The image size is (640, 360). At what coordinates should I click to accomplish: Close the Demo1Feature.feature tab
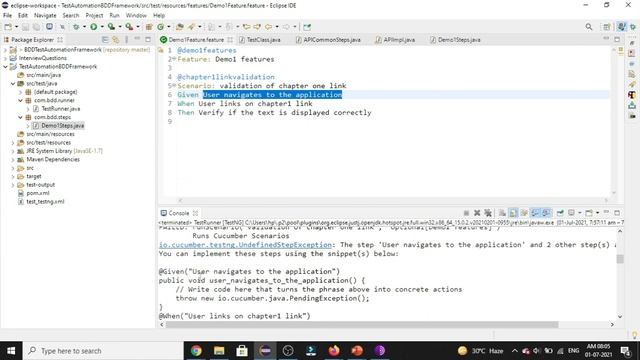point(230,40)
